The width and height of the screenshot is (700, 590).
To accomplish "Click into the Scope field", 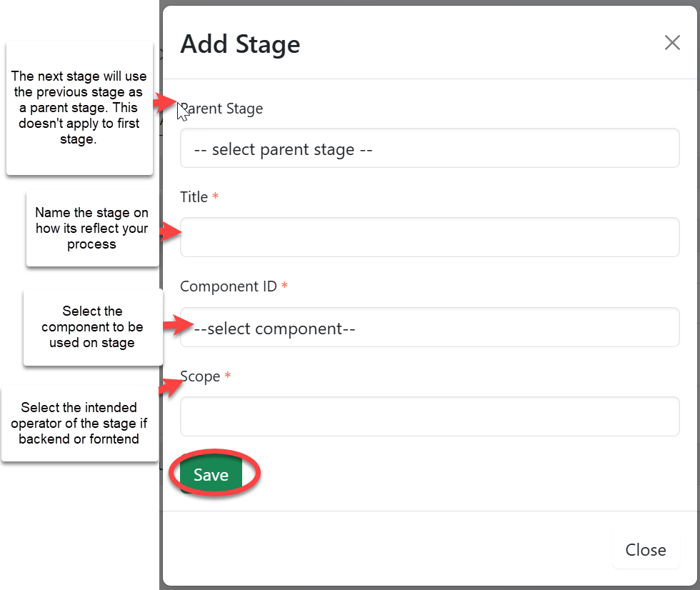I will (429, 416).
